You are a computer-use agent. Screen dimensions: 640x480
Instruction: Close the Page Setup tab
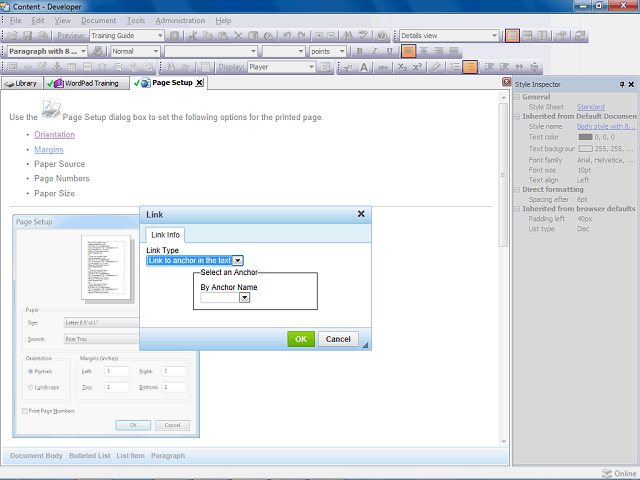pos(199,83)
